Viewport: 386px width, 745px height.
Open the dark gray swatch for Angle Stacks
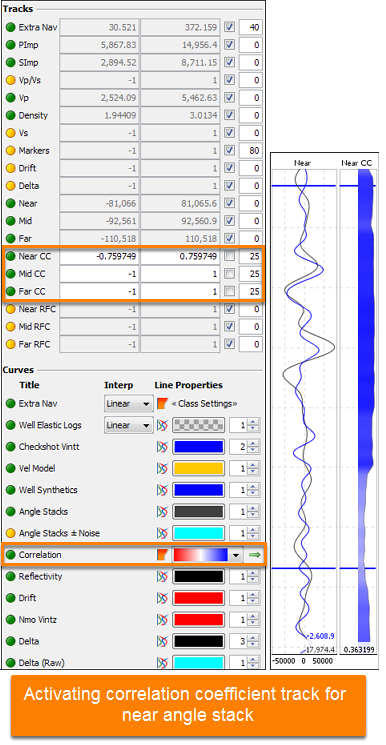(198, 512)
